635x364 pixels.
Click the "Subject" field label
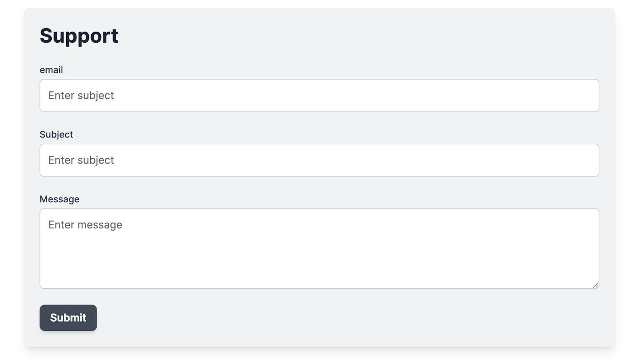click(x=56, y=135)
